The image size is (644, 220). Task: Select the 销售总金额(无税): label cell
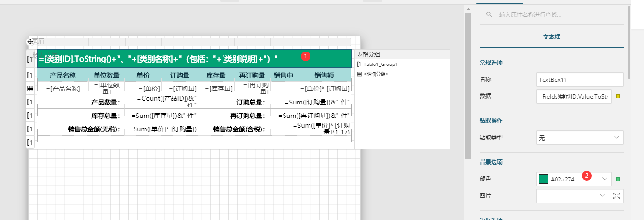click(x=81, y=129)
